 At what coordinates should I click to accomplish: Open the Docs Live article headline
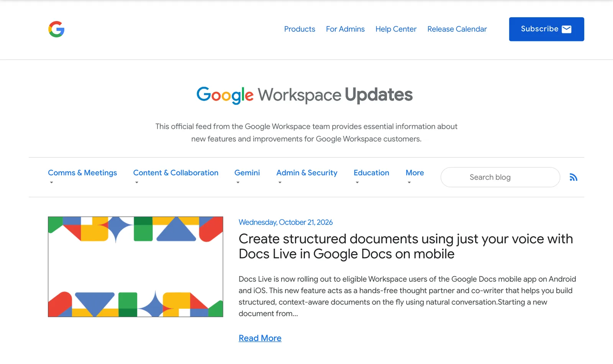[x=406, y=246]
